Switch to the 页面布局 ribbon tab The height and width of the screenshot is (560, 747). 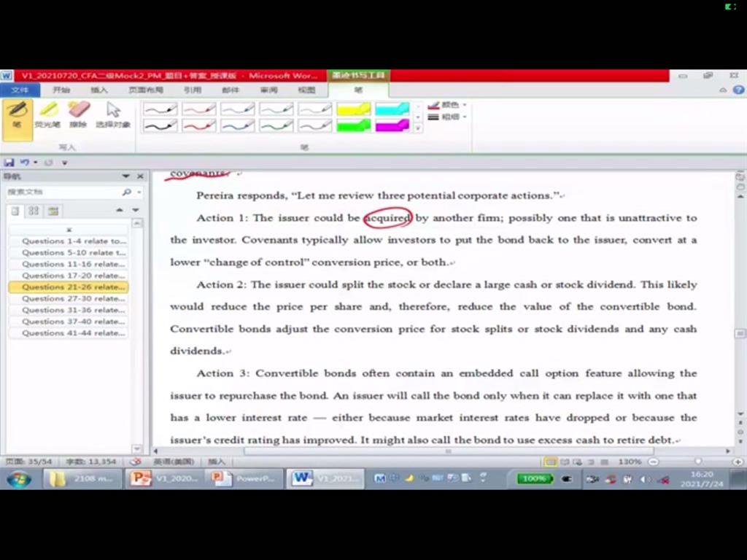[146, 90]
